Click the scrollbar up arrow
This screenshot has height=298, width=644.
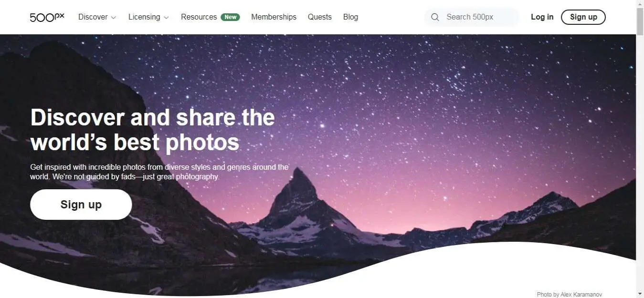[x=640, y=4]
